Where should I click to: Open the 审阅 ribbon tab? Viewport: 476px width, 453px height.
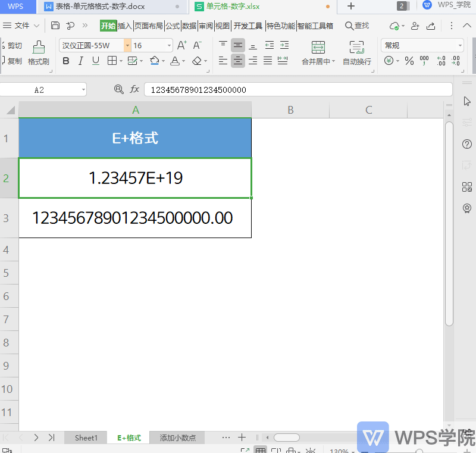[206, 26]
